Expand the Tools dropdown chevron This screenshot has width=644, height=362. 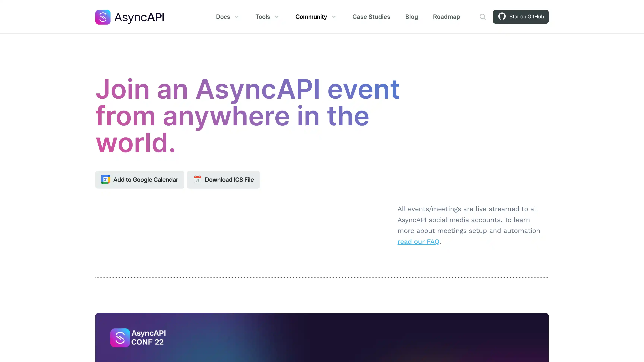tap(277, 17)
